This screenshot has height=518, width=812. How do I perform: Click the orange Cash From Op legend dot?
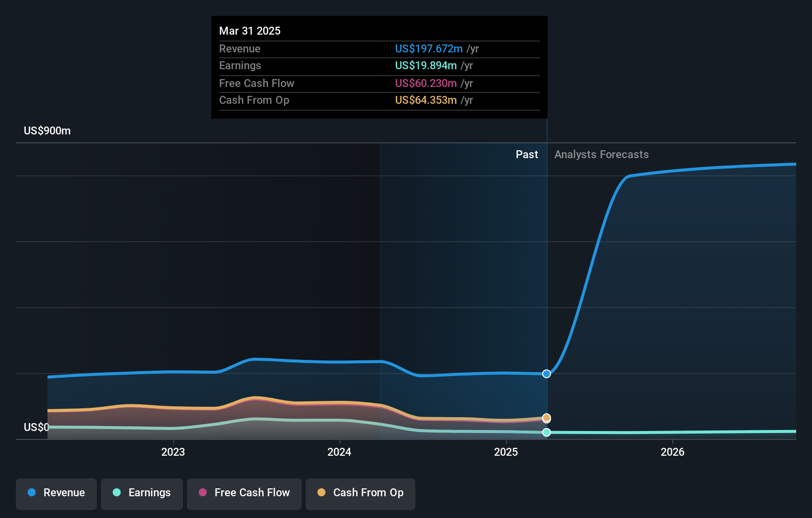pyautogui.click(x=321, y=492)
